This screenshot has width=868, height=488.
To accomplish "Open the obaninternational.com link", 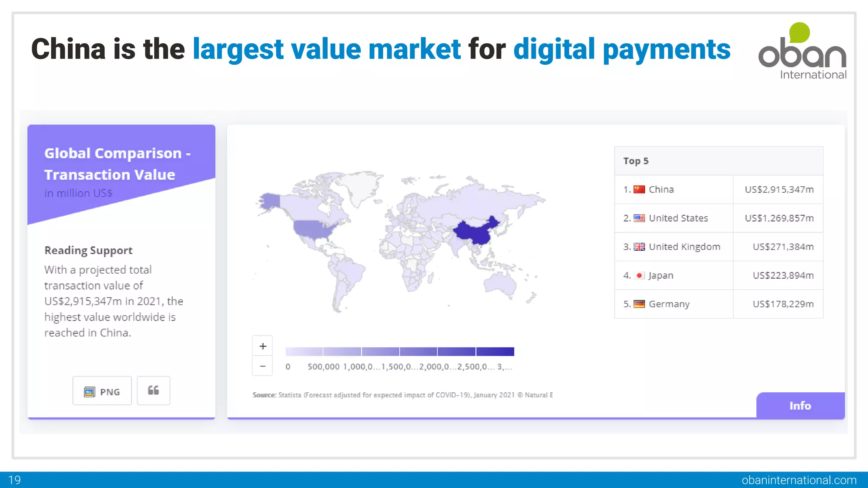I will [x=799, y=480].
